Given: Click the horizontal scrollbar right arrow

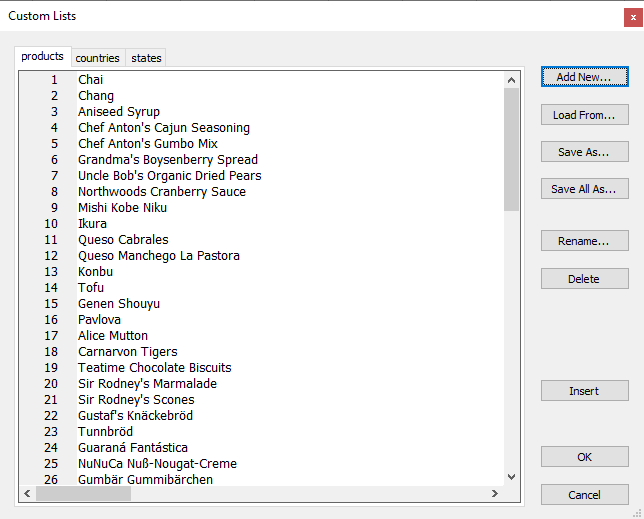Looking at the screenshot, I should [x=495, y=494].
